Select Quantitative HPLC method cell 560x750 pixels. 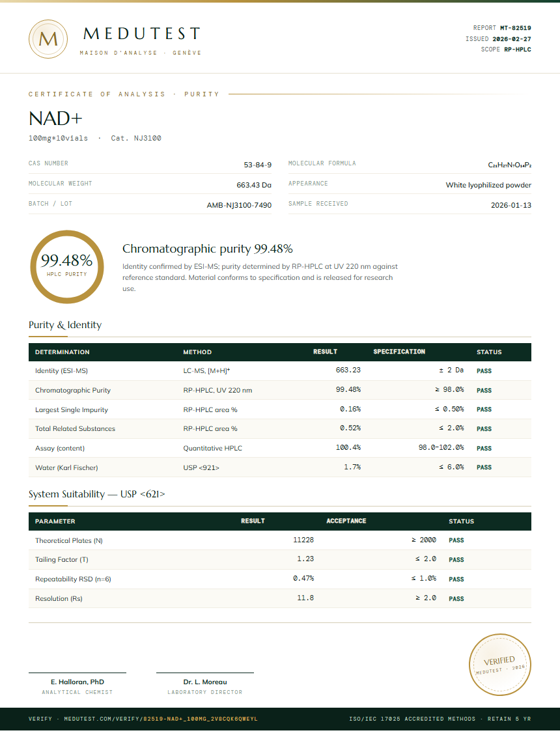tap(213, 448)
